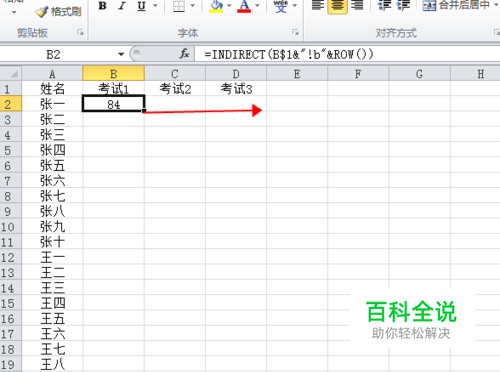Apply red font color
The image size is (500, 372).
(244, 6)
